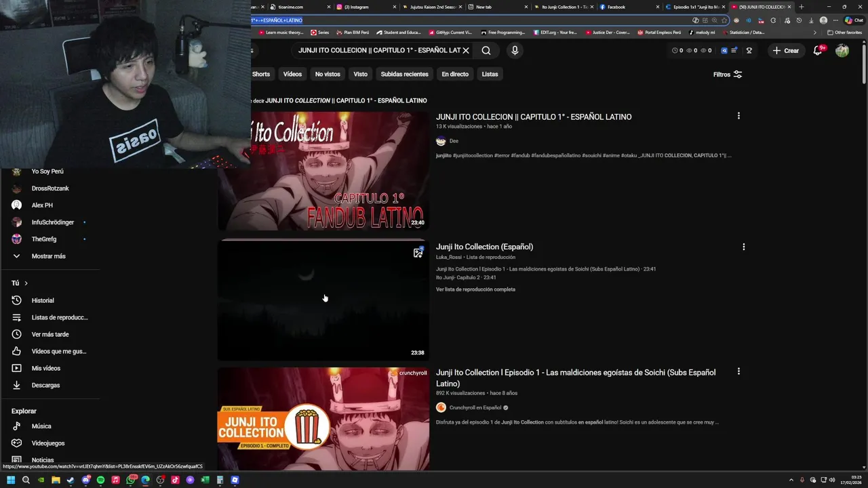Open the Crunchyroll Junji Ito Collection thumbnail
The image size is (868, 488).
pos(323,419)
